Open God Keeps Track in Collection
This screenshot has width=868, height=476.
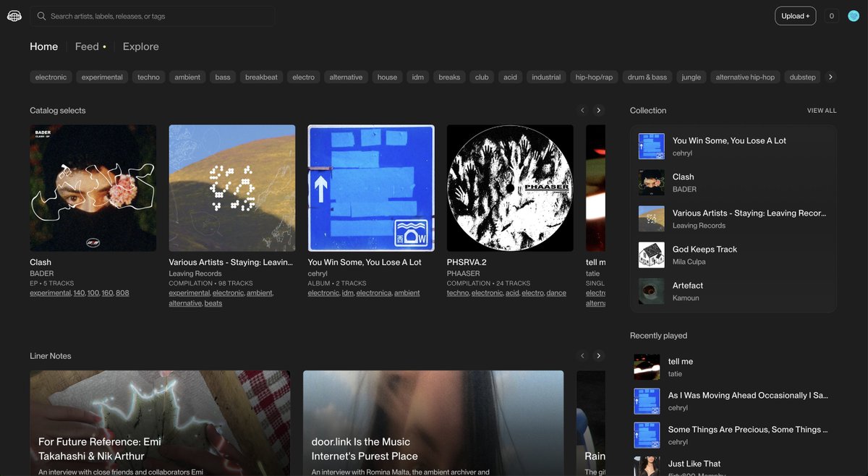click(733, 255)
